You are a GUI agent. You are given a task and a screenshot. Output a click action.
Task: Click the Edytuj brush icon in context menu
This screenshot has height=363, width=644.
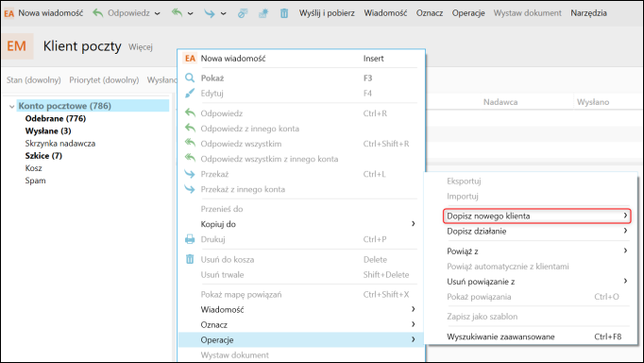pyautogui.click(x=190, y=94)
